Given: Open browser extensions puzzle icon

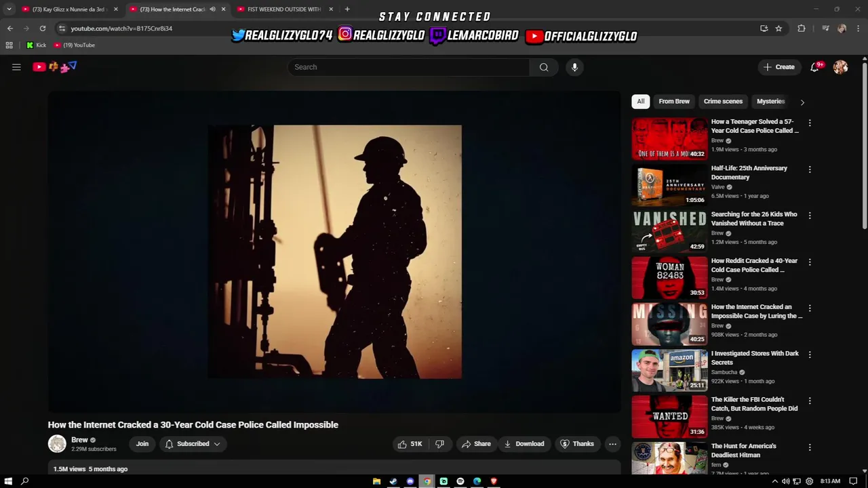Looking at the screenshot, I should [802, 28].
